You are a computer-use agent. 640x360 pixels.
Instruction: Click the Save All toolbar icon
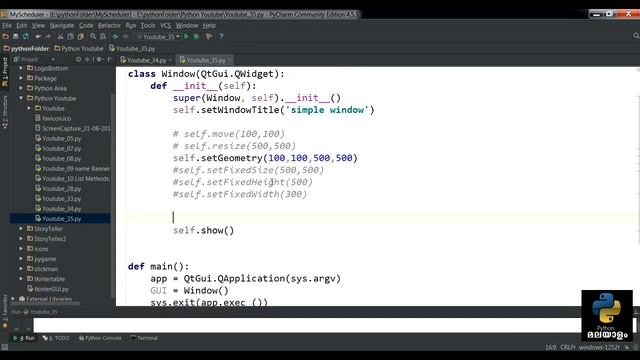[x=16, y=36]
